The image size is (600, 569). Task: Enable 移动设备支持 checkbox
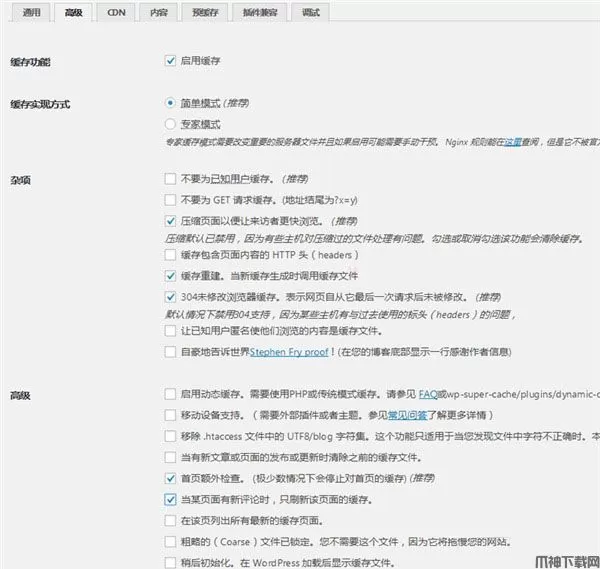[170, 415]
